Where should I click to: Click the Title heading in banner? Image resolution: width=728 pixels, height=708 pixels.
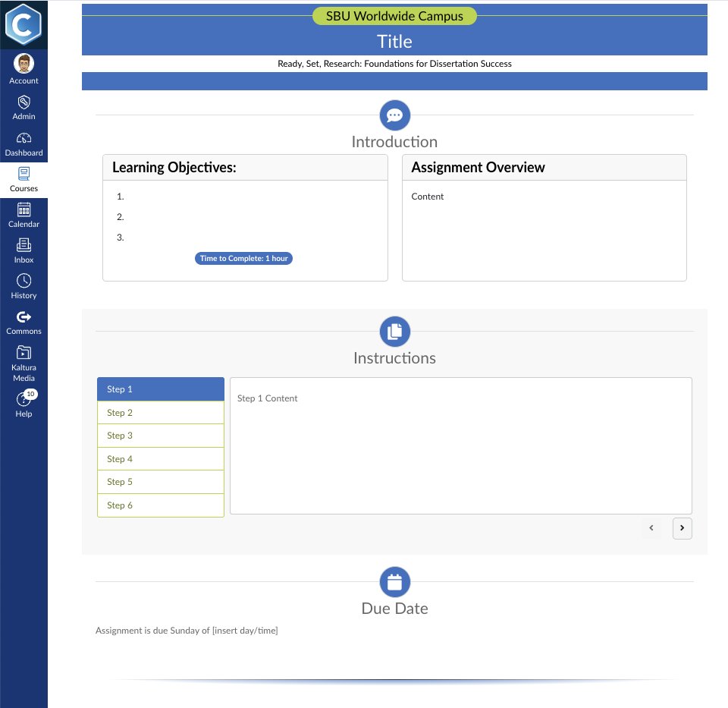coord(394,41)
